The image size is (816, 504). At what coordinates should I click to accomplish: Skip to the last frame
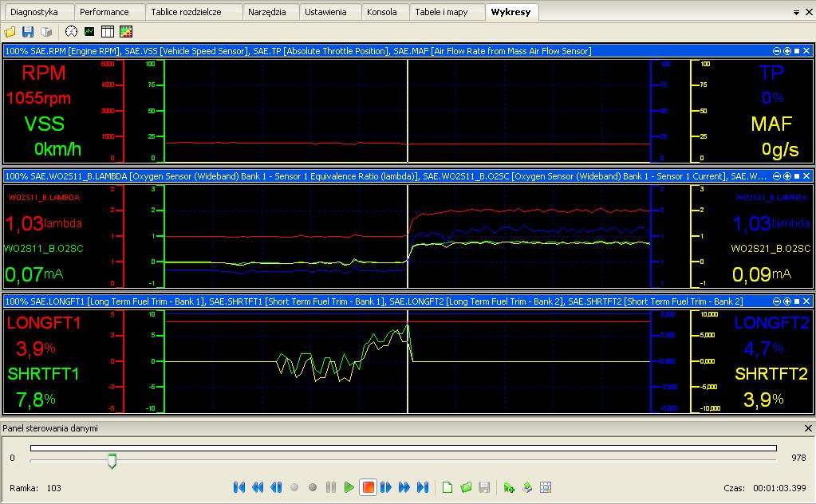[423, 487]
